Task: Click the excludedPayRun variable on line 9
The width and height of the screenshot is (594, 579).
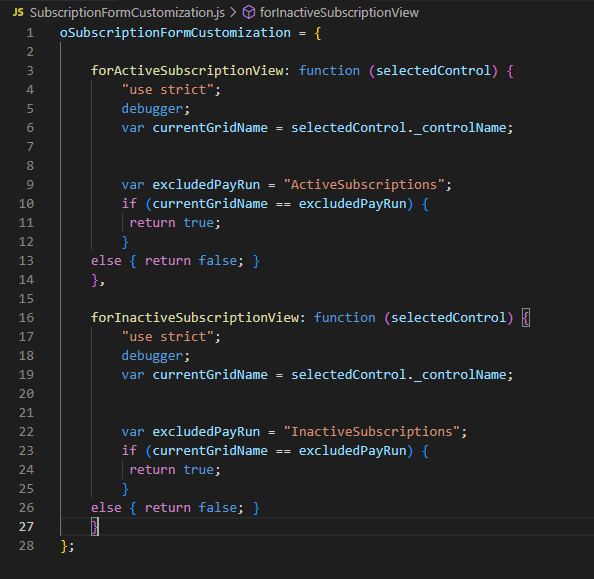Action: pyautogui.click(x=206, y=185)
